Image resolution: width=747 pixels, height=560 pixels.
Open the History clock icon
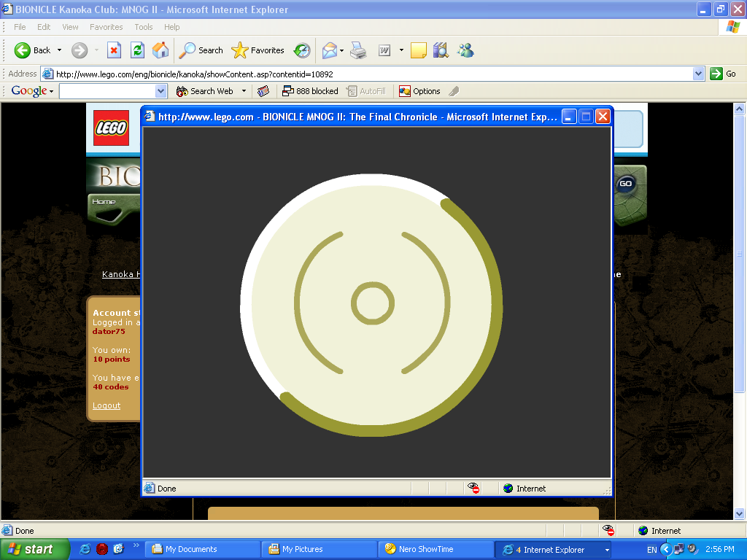pos(302,50)
